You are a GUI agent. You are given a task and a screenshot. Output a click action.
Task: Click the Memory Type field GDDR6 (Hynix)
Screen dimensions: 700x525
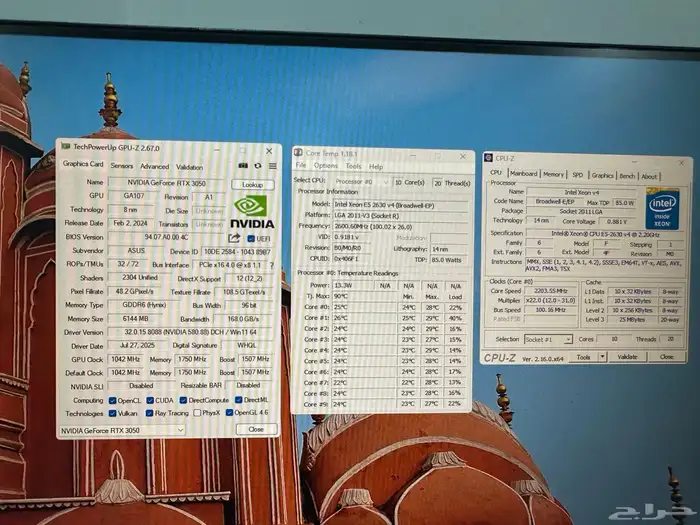tap(144, 305)
